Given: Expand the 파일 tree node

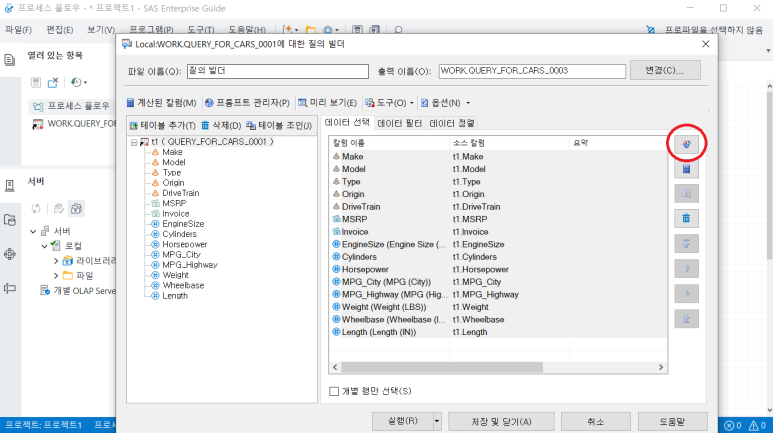Looking at the screenshot, I should pyautogui.click(x=56, y=276).
